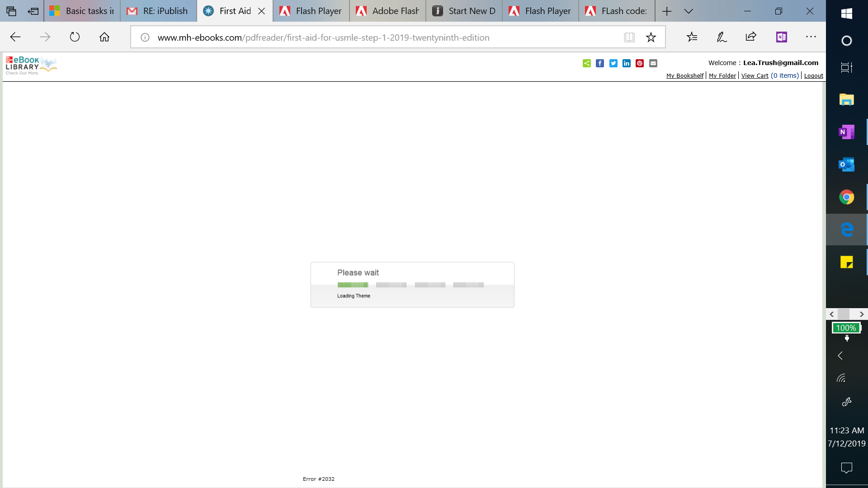This screenshot has width=868, height=488.
Task: Expand hidden system tray icons chevron
Action: coord(840,356)
